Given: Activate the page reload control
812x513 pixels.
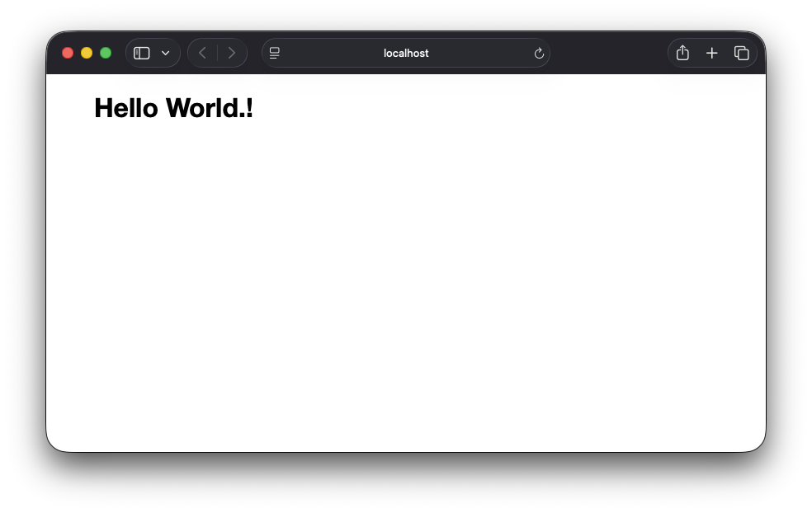Looking at the screenshot, I should (x=539, y=53).
